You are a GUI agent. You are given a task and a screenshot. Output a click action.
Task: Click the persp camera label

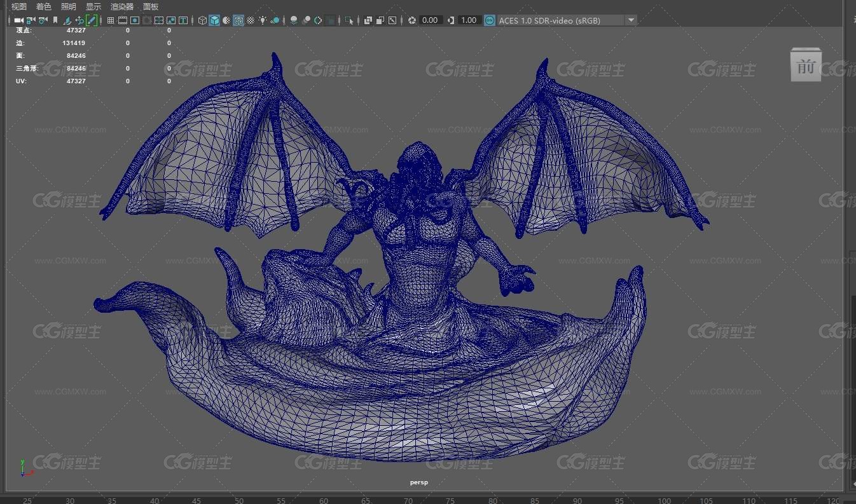click(419, 482)
